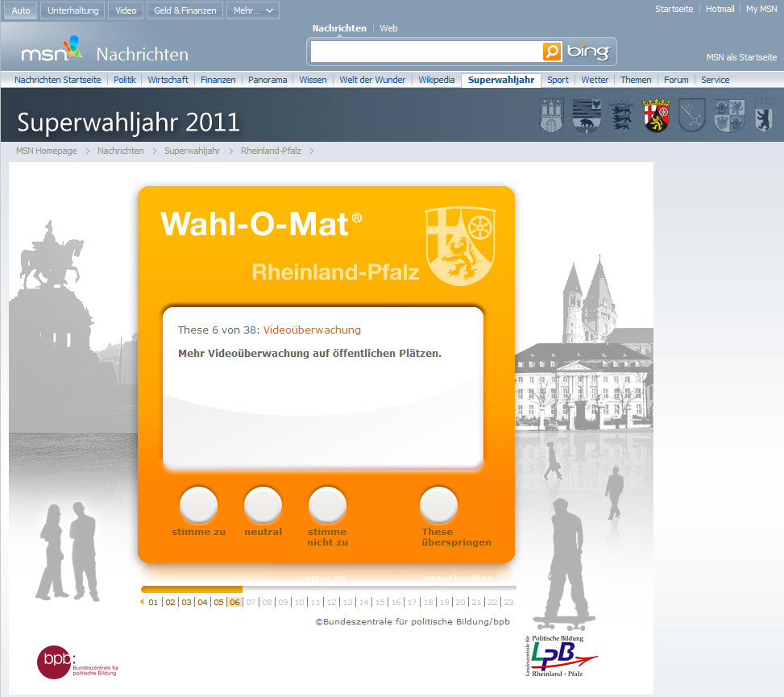Open the Video channel tab
This screenshot has width=784, height=697.
(x=126, y=10)
